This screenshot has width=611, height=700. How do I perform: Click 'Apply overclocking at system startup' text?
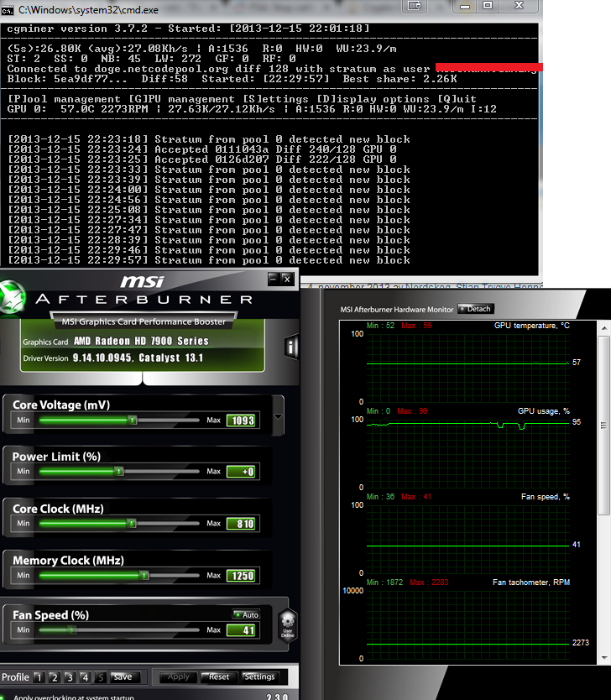[x=74, y=697]
